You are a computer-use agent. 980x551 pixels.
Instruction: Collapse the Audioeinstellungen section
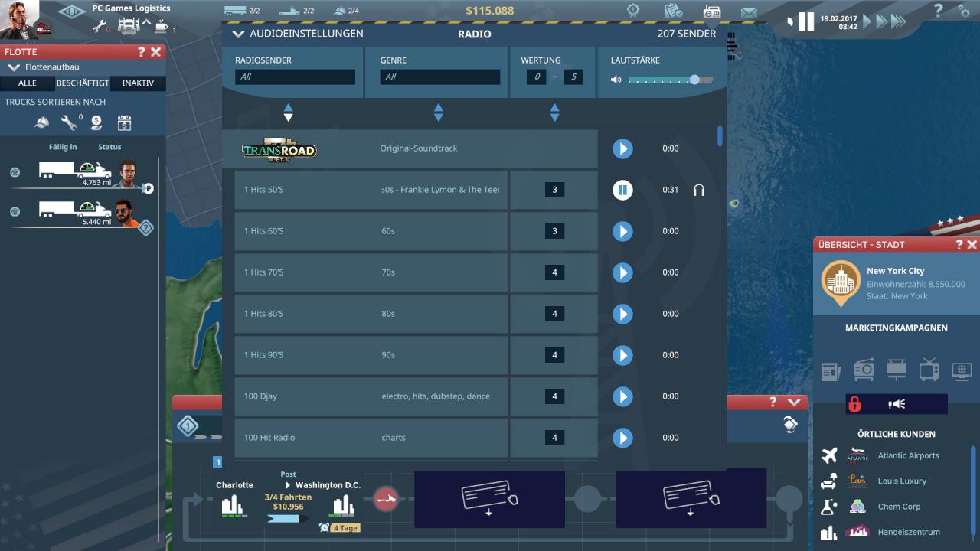(x=238, y=34)
